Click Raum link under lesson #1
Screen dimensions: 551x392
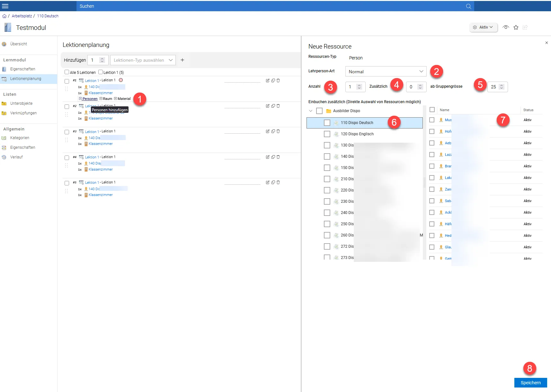coord(108,99)
